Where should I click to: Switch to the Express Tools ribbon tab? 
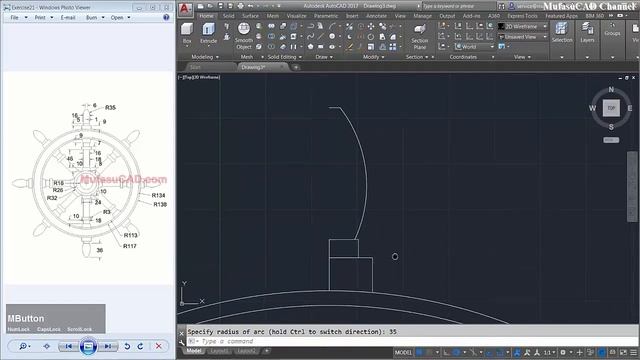point(522,16)
